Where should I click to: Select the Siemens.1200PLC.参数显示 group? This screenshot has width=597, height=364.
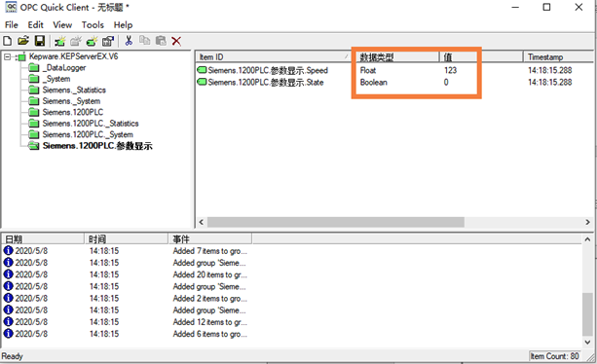click(x=97, y=146)
